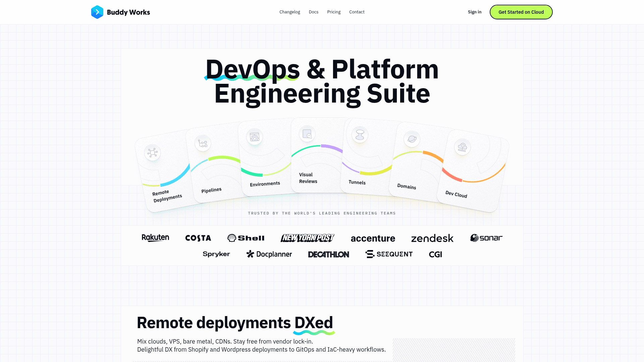
Task: Click the DevOps & Platform Engineering Suite heading
Action: coord(322,81)
